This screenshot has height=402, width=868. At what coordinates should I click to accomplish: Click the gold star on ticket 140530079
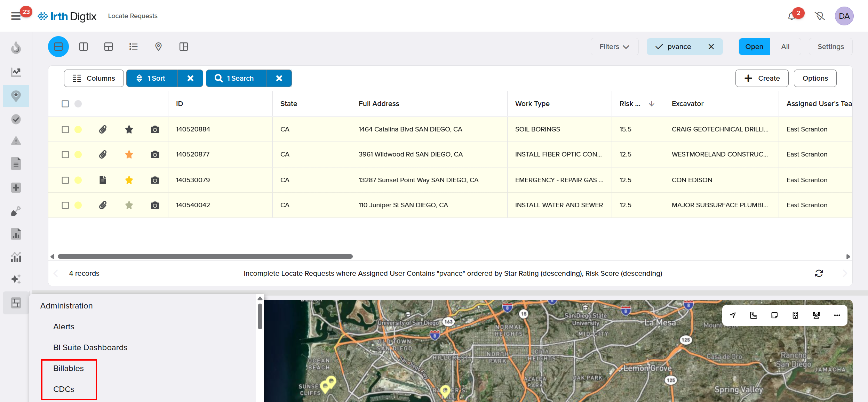[x=129, y=180]
